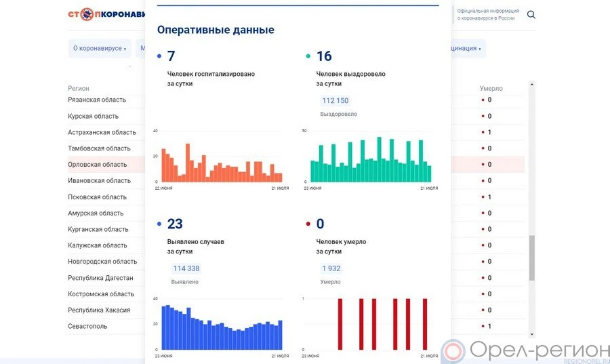Select the Рязанская область row

(x=97, y=100)
